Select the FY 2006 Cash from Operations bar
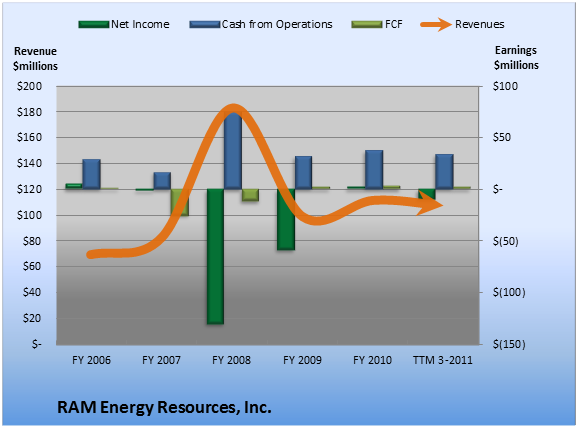Image resolution: width=577 pixels, height=427 pixels. pos(91,174)
